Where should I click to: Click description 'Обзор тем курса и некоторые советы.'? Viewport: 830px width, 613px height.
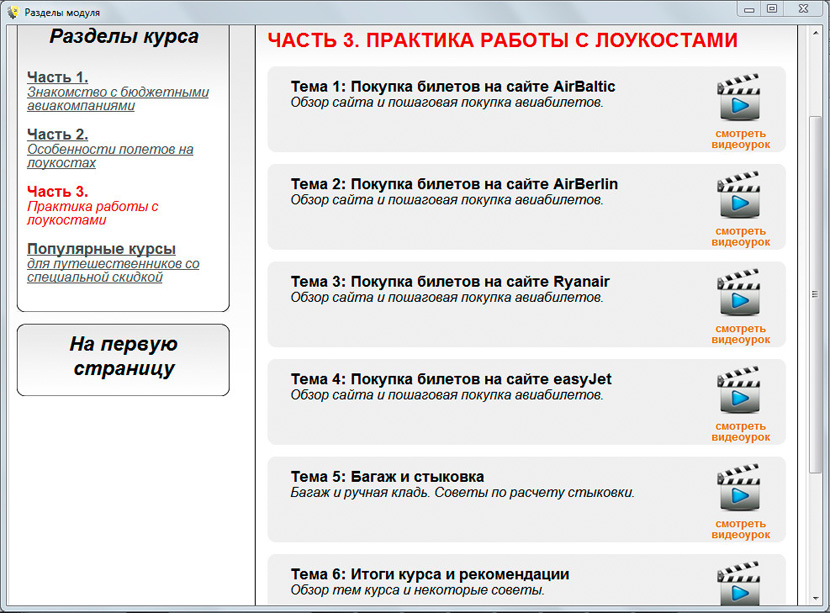(x=417, y=590)
